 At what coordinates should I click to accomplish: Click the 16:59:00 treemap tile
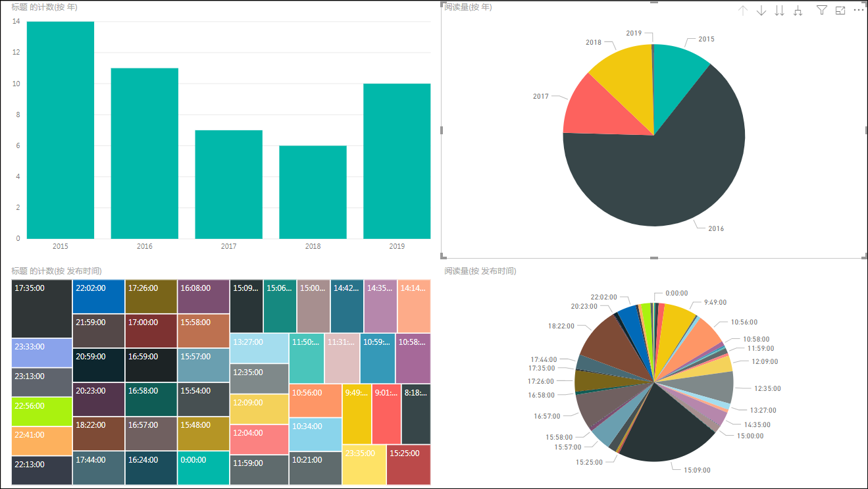tap(151, 365)
